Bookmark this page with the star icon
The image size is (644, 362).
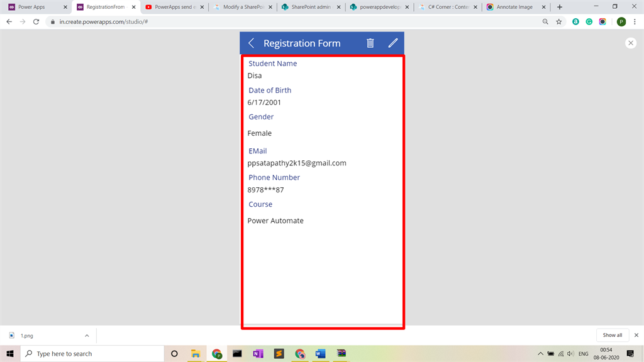coord(559,21)
